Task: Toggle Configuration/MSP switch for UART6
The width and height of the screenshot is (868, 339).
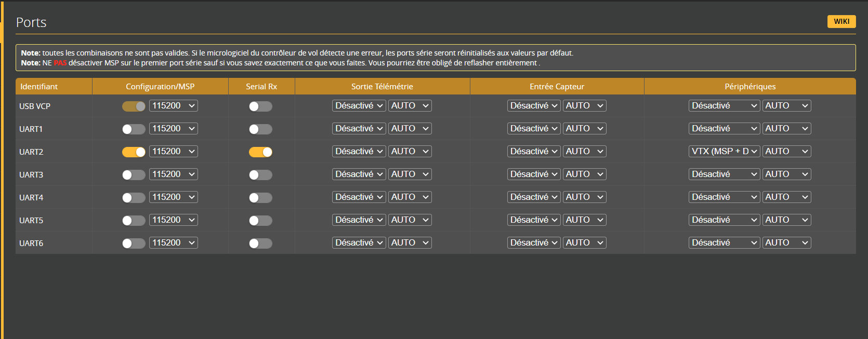Action: pyautogui.click(x=134, y=243)
